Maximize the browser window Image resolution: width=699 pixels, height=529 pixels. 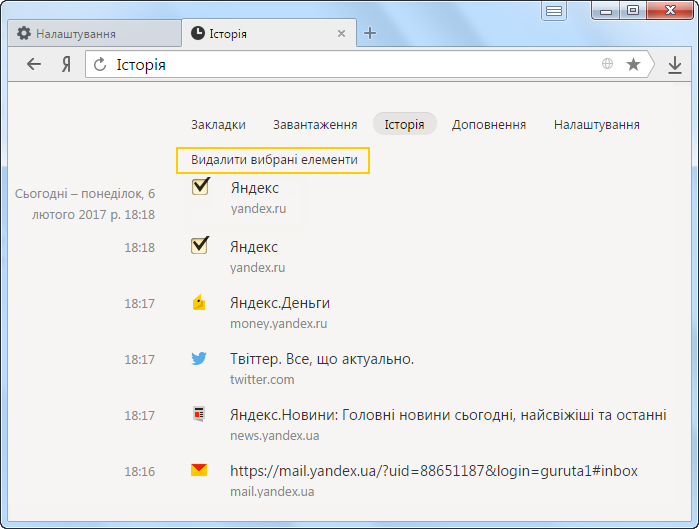click(633, 11)
